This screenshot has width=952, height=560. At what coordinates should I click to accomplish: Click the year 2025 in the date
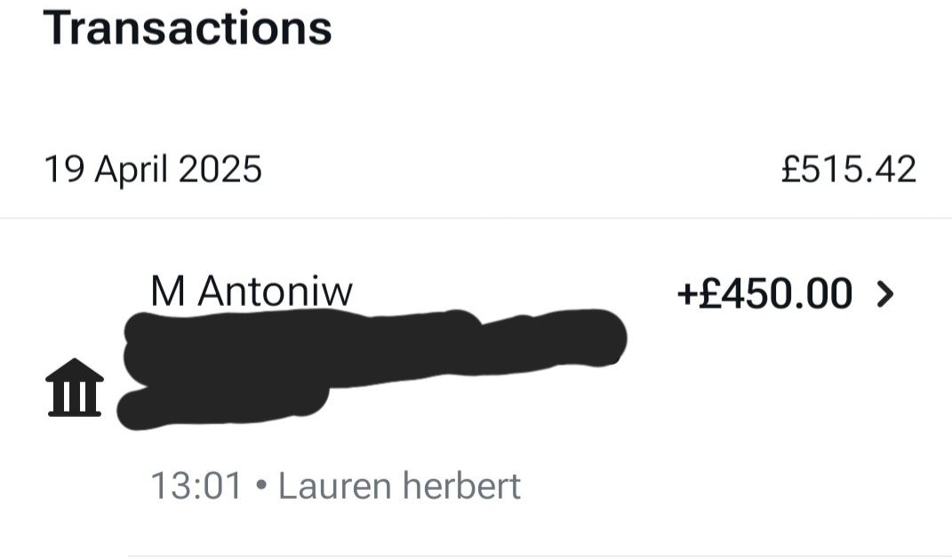pos(220,169)
